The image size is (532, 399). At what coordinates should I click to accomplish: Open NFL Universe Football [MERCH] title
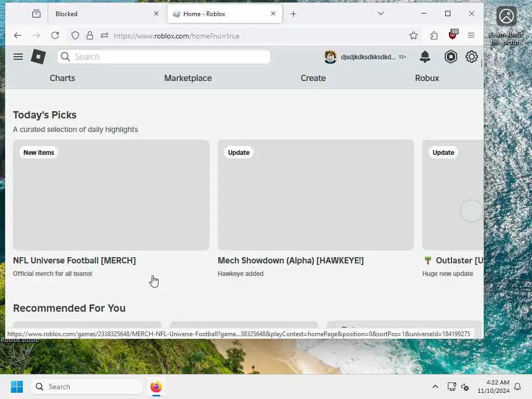coord(74,261)
